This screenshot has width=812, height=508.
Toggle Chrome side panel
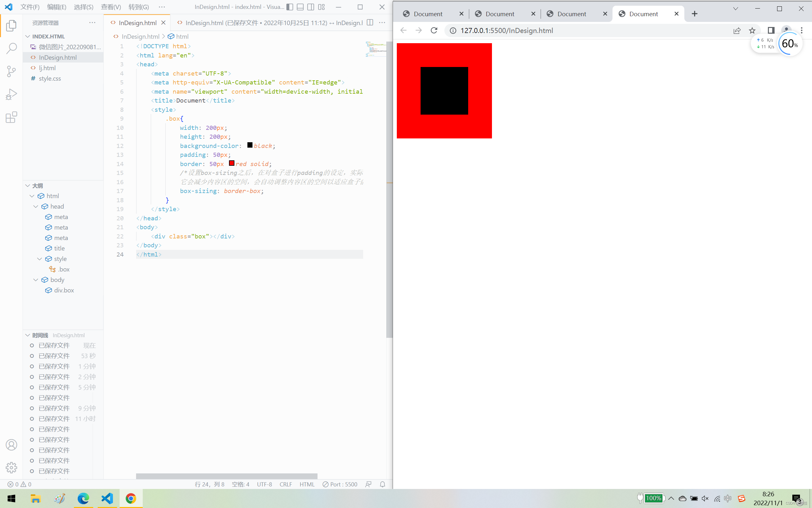[x=771, y=30]
